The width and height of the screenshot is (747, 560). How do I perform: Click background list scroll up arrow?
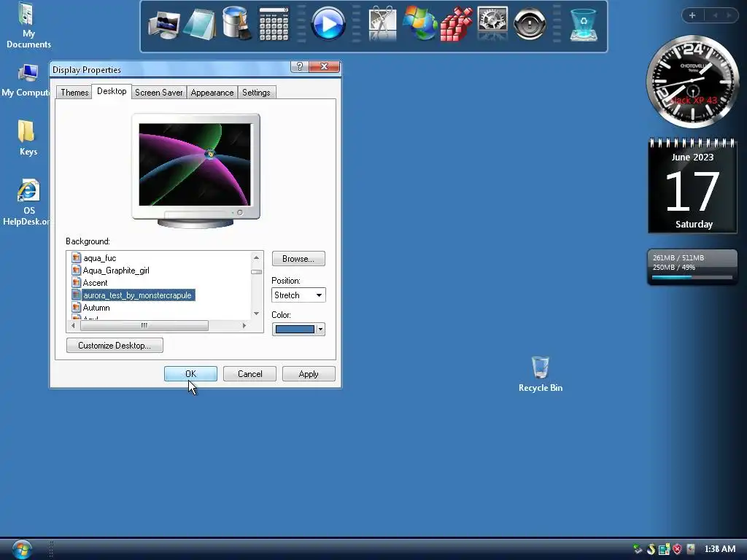(256, 257)
